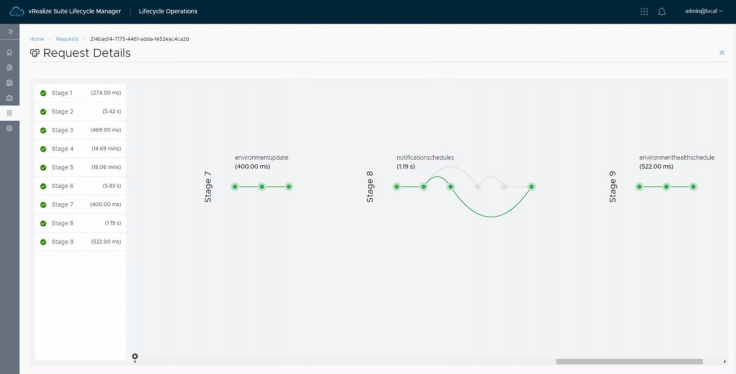Open the apps grid switcher icon
This screenshot has height=374, width=736.
click(644, 11)
